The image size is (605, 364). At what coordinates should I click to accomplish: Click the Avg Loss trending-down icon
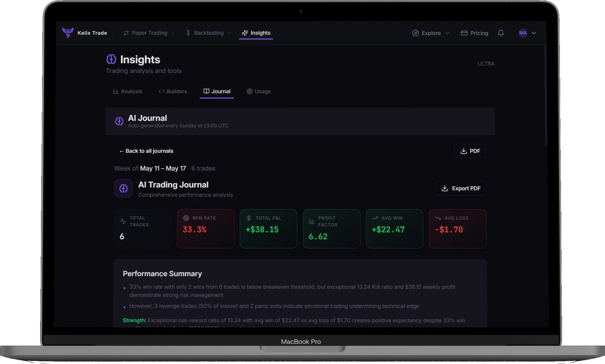[438, 218]
